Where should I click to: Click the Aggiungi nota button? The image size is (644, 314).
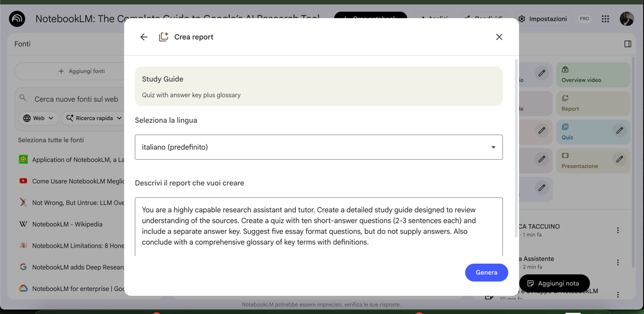(554, 283)
